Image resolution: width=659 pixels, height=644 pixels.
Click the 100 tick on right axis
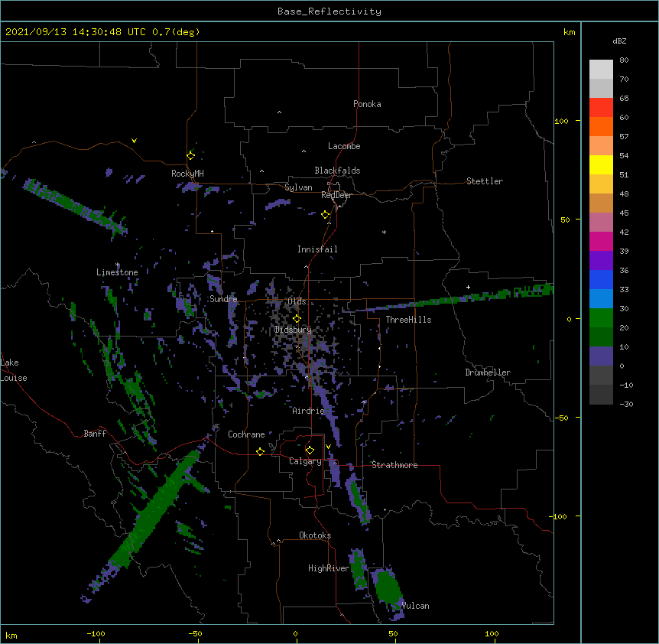(561, 121)
